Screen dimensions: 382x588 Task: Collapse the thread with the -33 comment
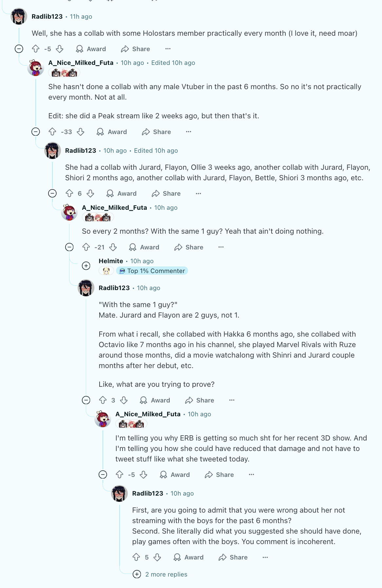point(36,132)
